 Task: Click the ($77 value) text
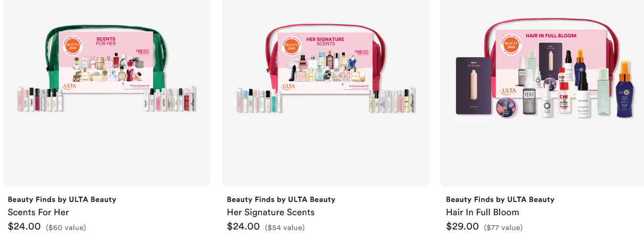[503, 227]
